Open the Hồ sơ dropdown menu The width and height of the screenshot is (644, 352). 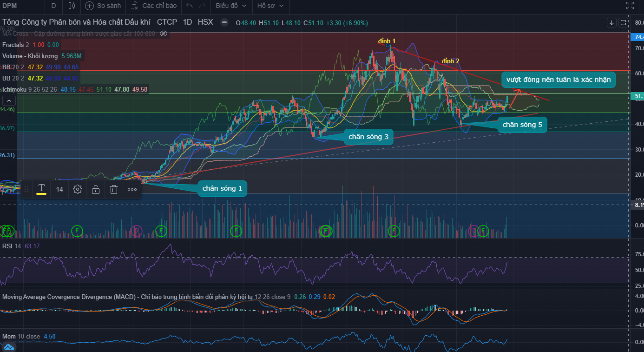(x=270, y=6)
